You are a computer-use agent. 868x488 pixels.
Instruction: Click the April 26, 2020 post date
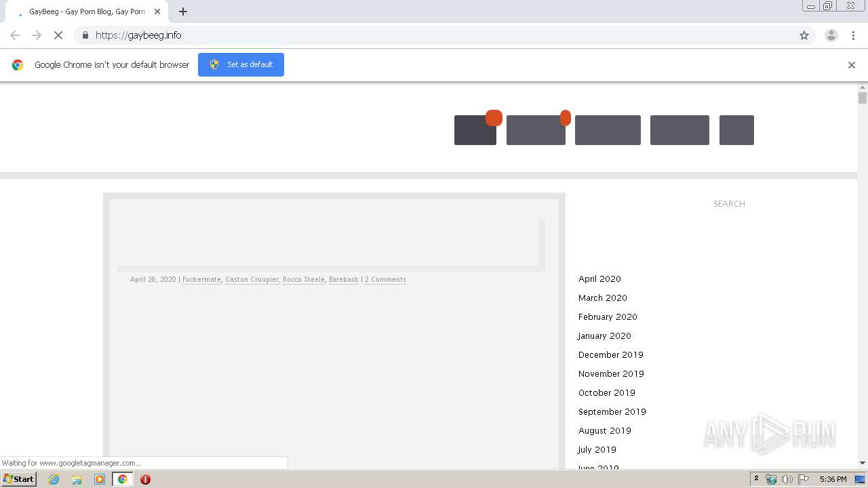tap(153, 279)
